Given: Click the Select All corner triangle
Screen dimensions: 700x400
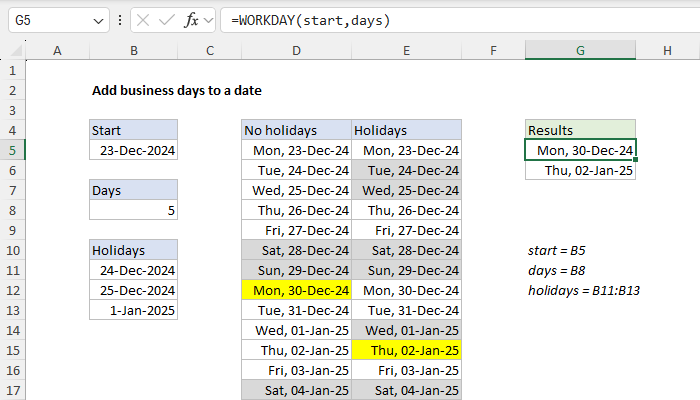Looking at the screenshot, I should point(17,51).
